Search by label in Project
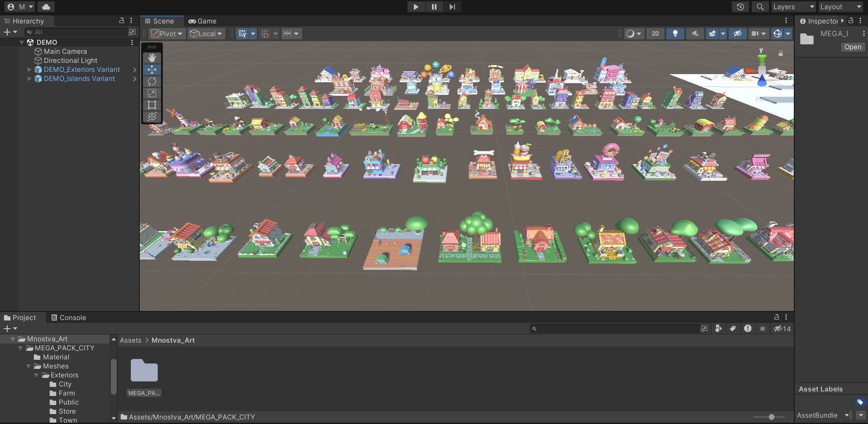 click(733, 329)
